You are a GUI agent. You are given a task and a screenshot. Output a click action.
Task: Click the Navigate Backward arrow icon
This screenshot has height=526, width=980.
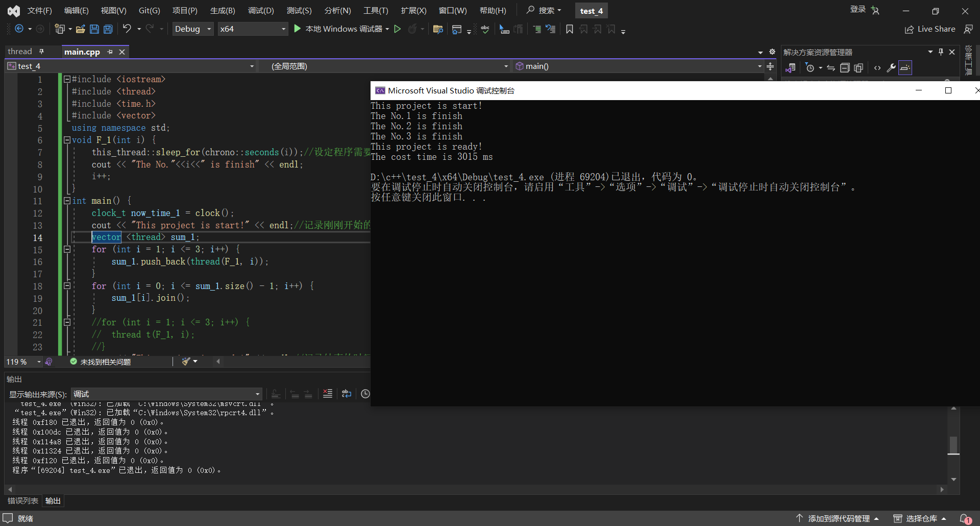tap(19, 29)
